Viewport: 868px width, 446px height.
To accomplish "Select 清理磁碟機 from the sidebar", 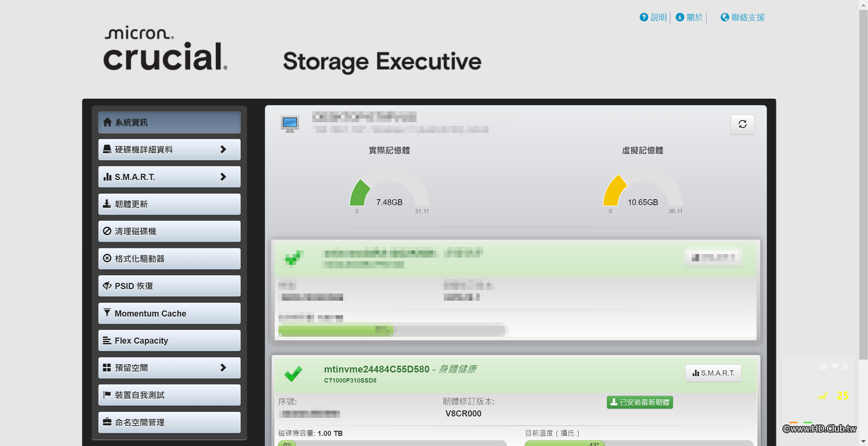I will [169, 231].
